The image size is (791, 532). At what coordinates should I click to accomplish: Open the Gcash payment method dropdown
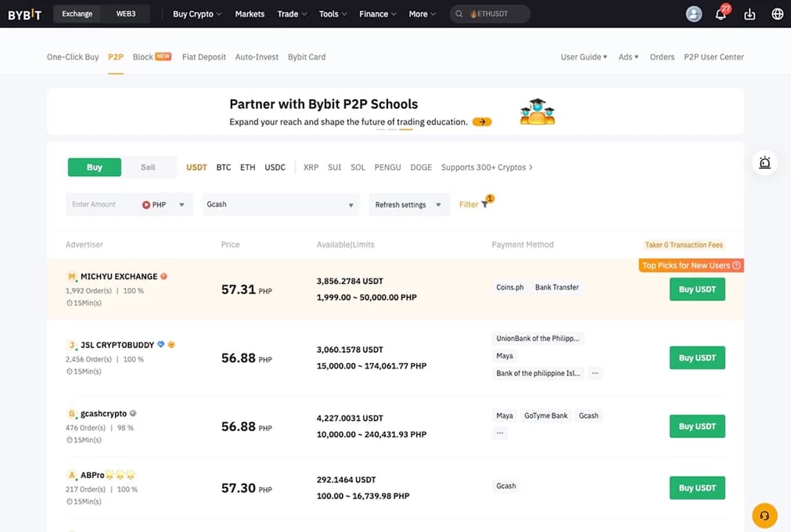(x=280, y=205)
